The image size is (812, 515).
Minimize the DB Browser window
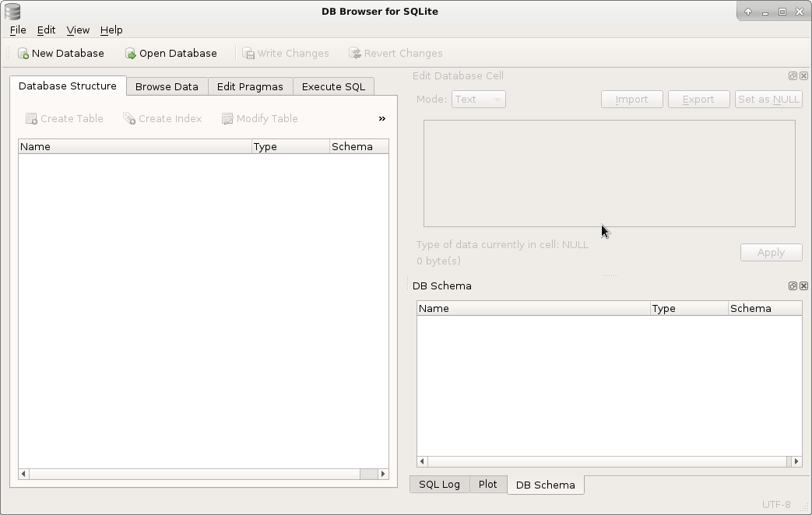765,12
